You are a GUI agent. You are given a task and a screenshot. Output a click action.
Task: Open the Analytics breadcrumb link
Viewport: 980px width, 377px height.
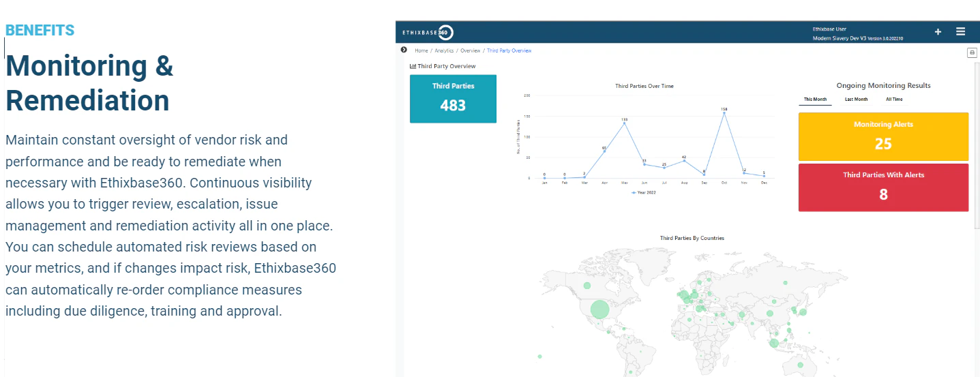(x=444, y=50)
